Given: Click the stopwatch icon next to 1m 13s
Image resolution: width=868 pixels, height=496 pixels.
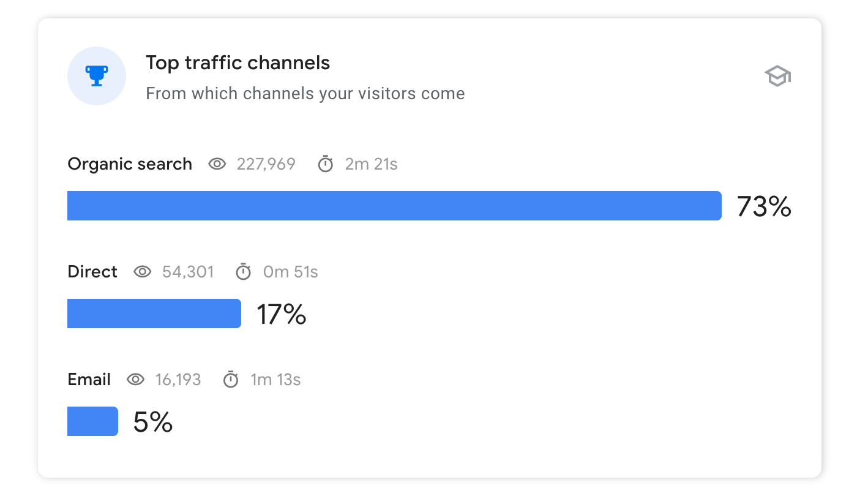Looking at the screenshot, I should (231, 380).
